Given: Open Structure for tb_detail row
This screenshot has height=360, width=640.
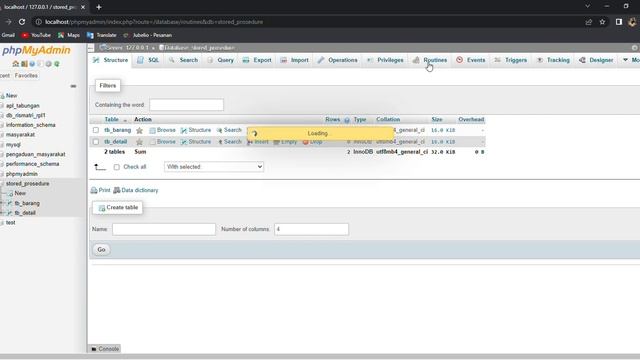Looking at the screenshot, I should [x=196, y=142].
